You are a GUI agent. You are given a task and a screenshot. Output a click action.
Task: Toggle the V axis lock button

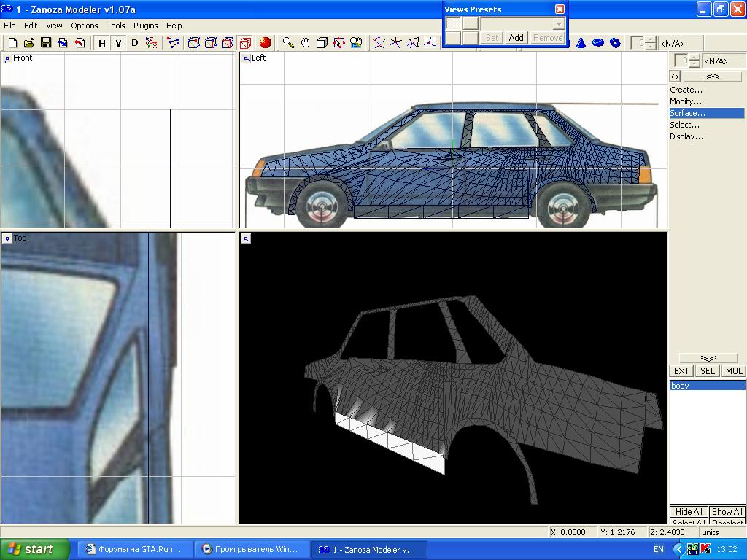(118, 43)
